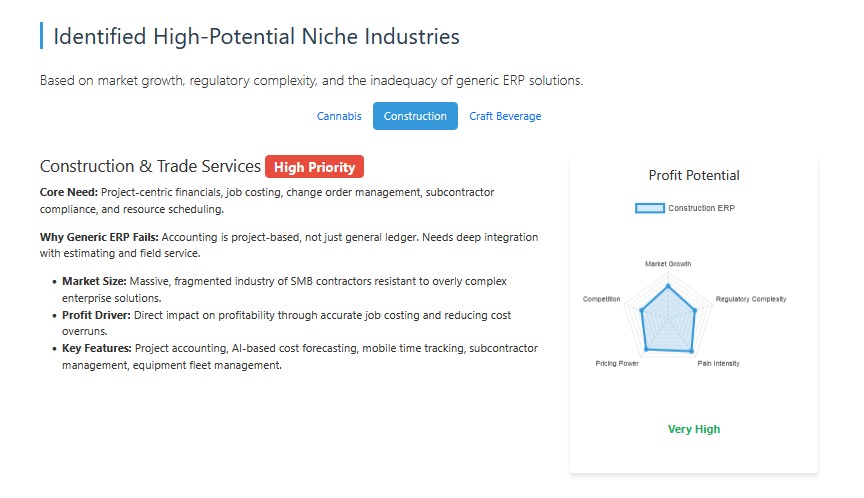The image size is (864, 498).
Task: Click the Pricing Power axis label
Action: coord(617,363)
